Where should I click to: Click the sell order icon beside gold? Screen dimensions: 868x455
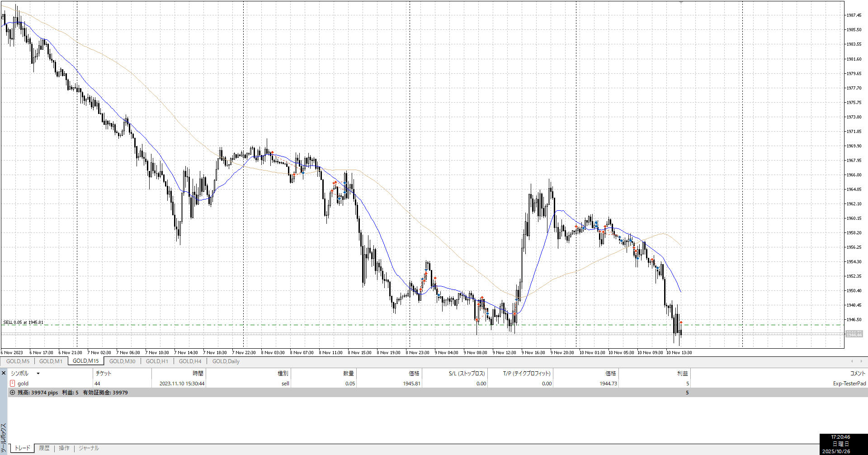pos(12,384)
